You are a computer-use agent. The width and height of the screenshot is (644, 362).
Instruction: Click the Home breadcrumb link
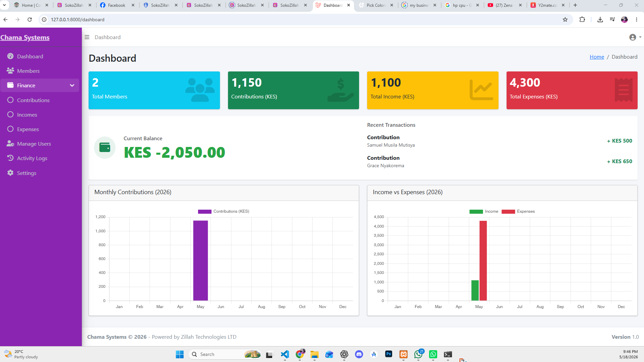(597, 57)
